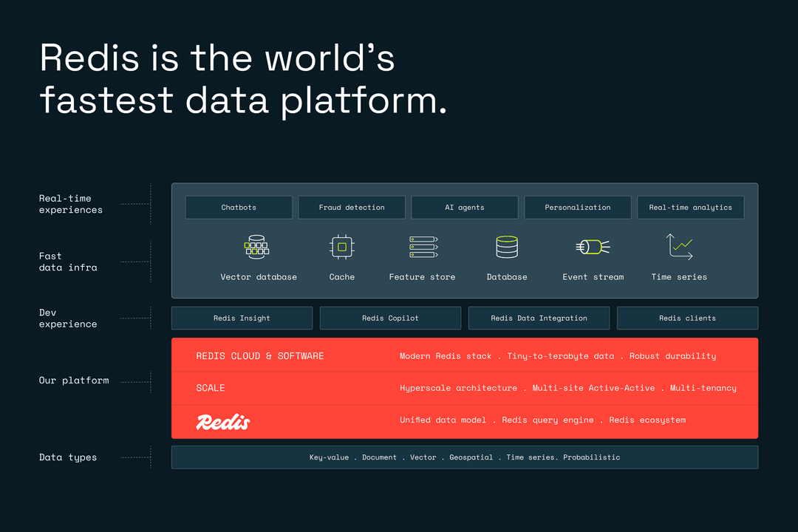Select the Time series chart icon
The height and width of the screenshot is (532, 798).
tap(678, 246)
